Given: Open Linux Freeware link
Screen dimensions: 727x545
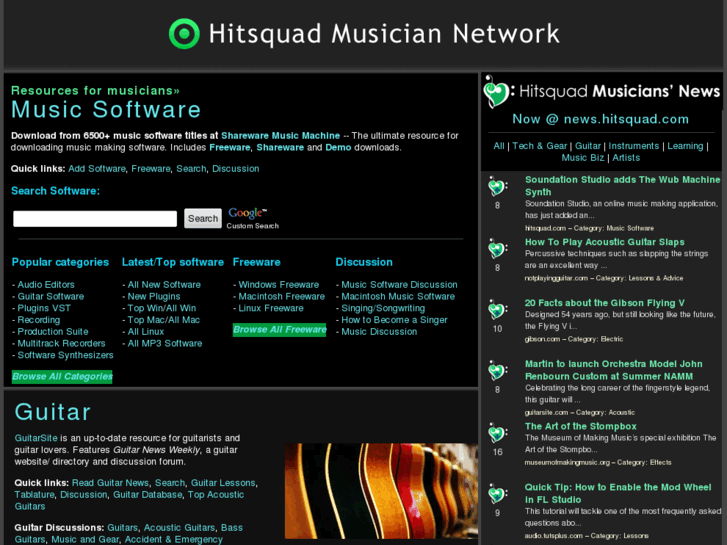Looking at the screenshot, I should [x=271, y=308].
